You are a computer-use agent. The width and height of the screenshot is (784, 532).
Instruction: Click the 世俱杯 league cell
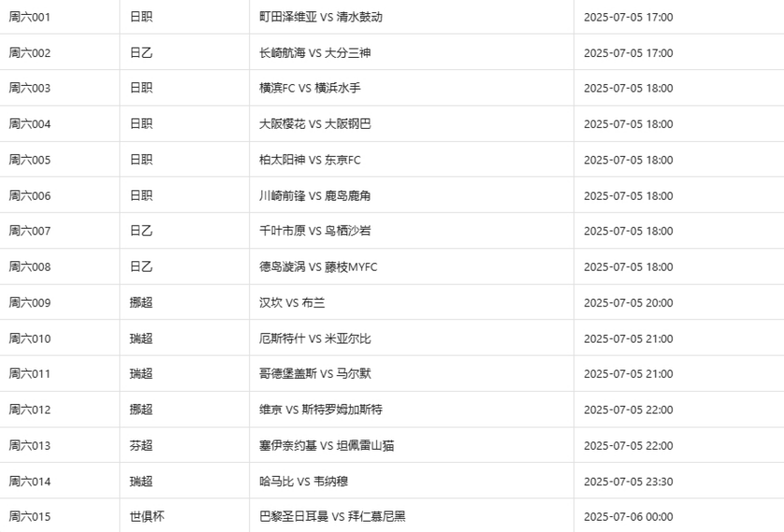pos(147,516)
